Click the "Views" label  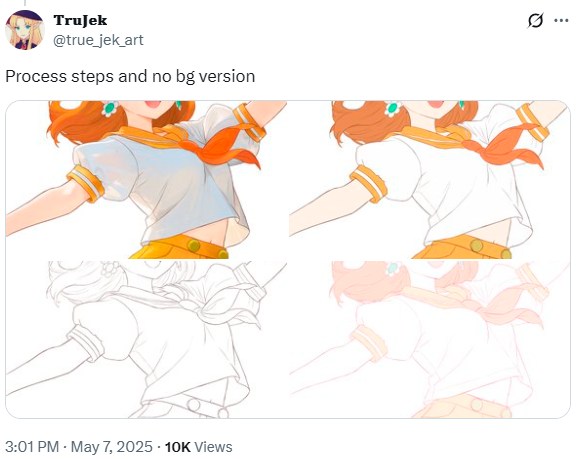click(213, 447)
